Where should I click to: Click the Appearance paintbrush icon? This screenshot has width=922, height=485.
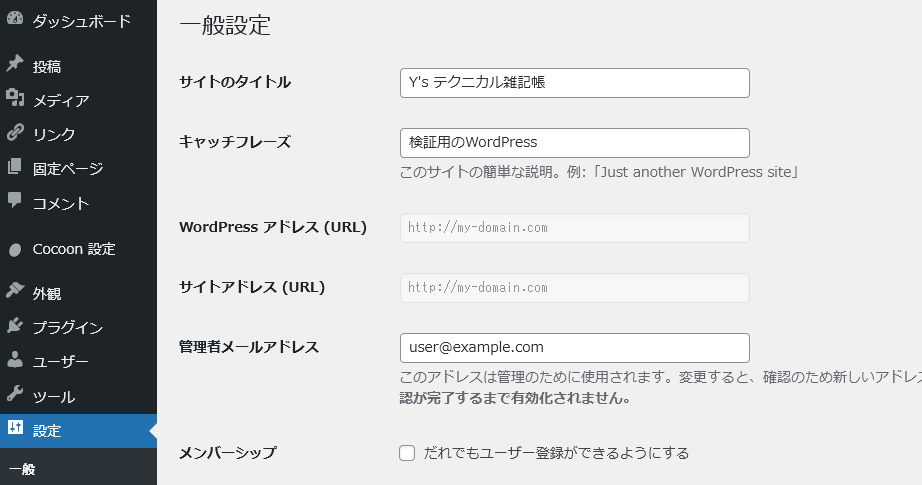click(15, 292)
